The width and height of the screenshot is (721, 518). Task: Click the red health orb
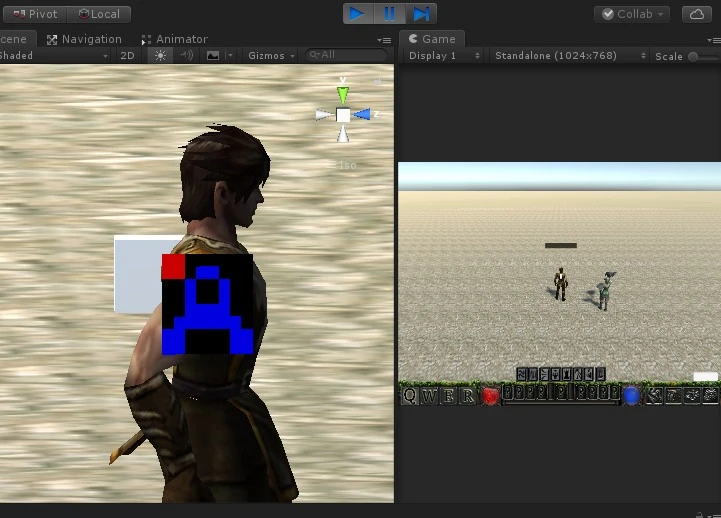click(490, 396)
